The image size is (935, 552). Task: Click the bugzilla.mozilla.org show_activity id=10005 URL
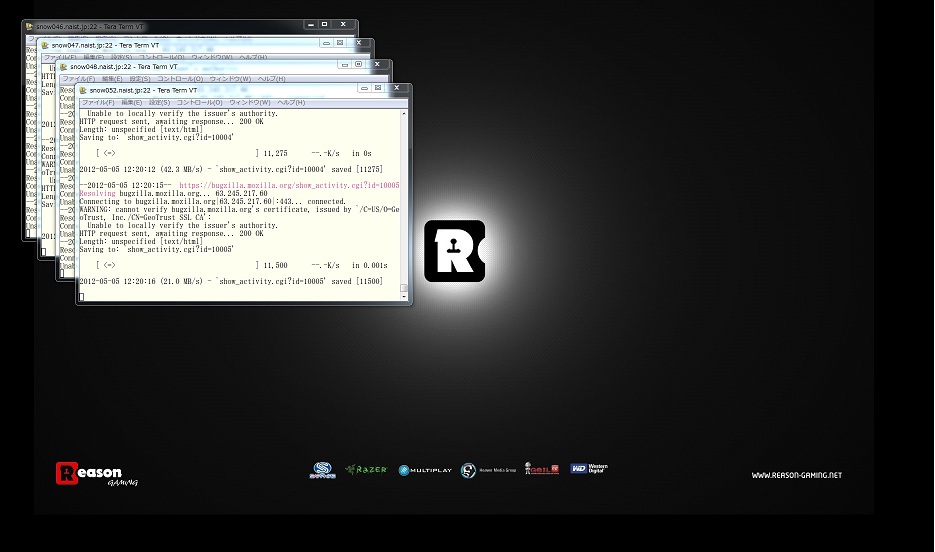289,185
